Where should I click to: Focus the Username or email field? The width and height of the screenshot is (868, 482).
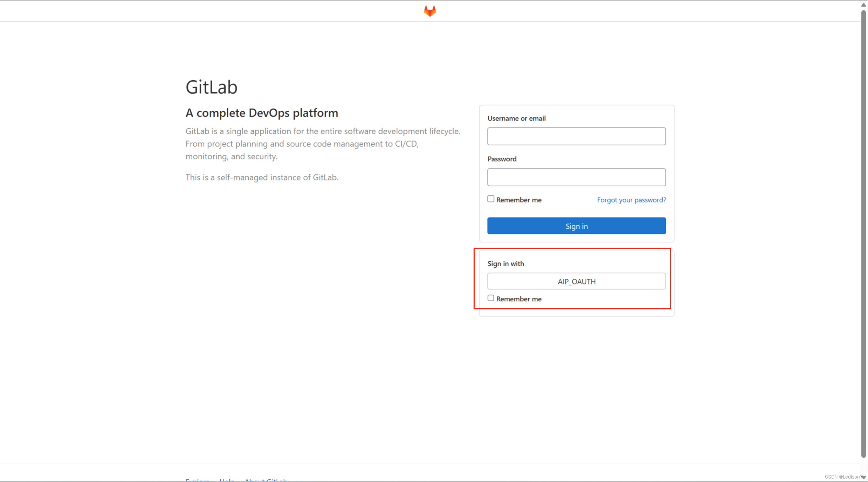pos(576,136)
